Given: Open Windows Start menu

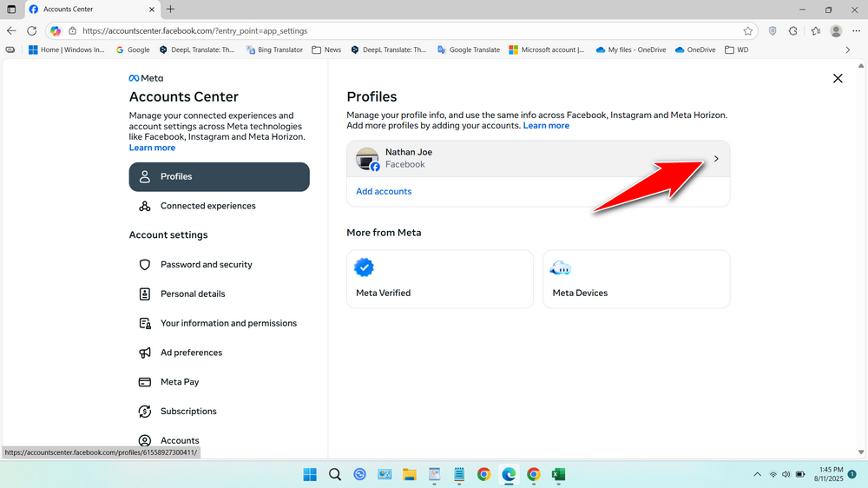Looking at the screenshot, I should point(310,475).
